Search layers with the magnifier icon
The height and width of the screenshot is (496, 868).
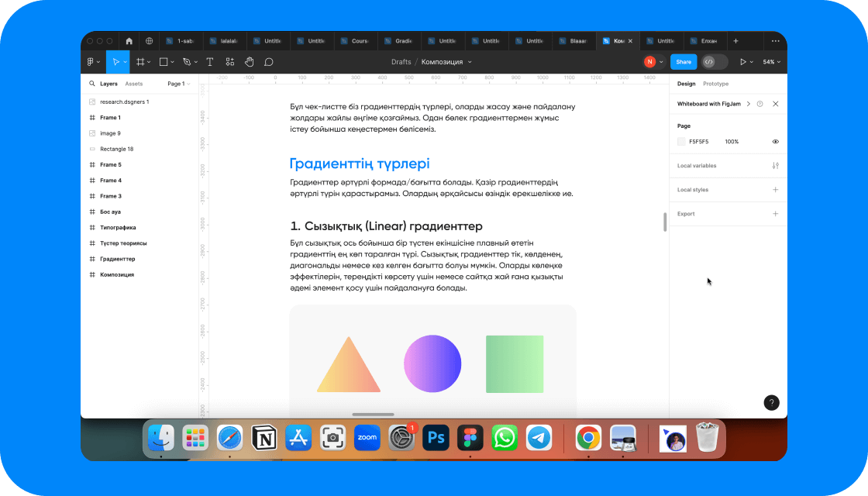tap(91, 84)
